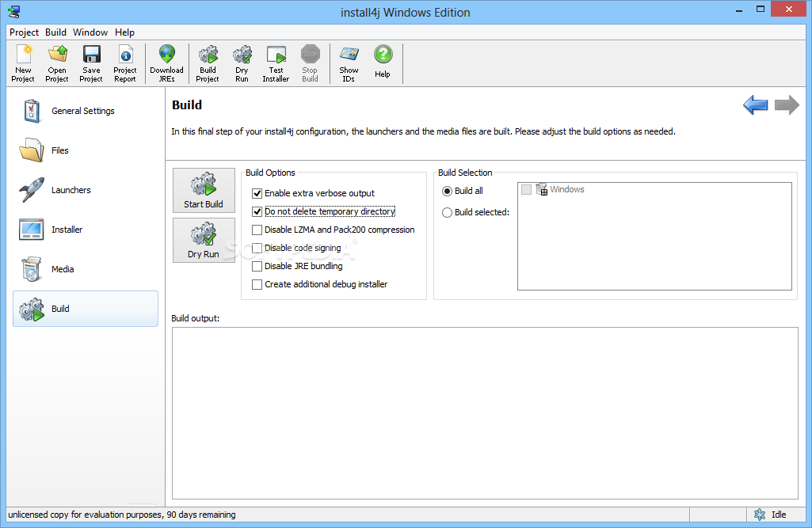Click the Test Installer toolbar icon
812x528 pixels.
click(x=276, y=55)
